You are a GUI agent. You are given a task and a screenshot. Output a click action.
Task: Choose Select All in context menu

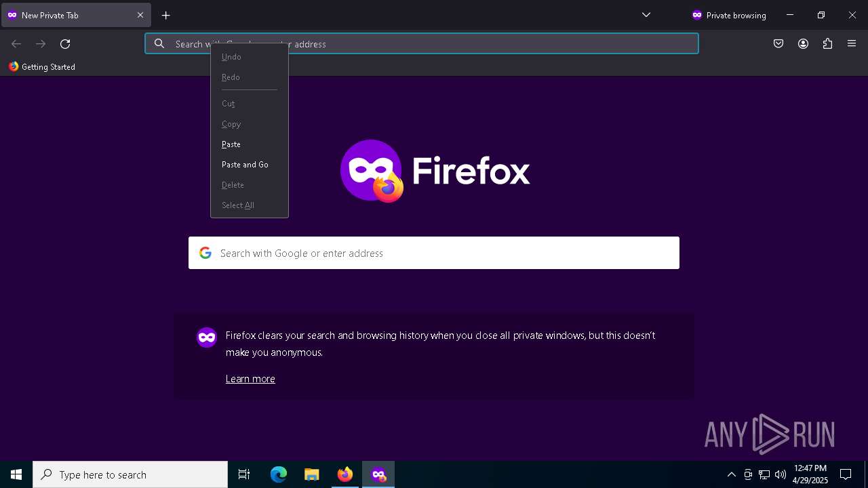[250, 205]
